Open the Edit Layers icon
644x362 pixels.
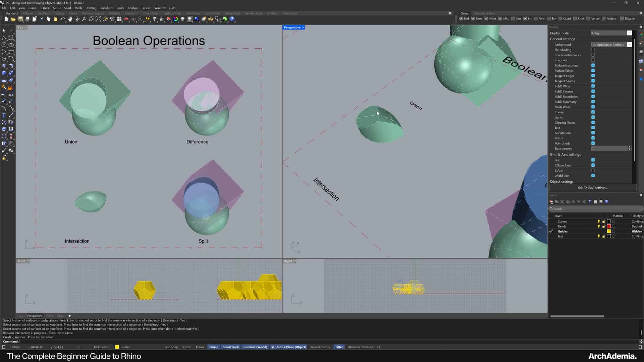tap(168, 19)
